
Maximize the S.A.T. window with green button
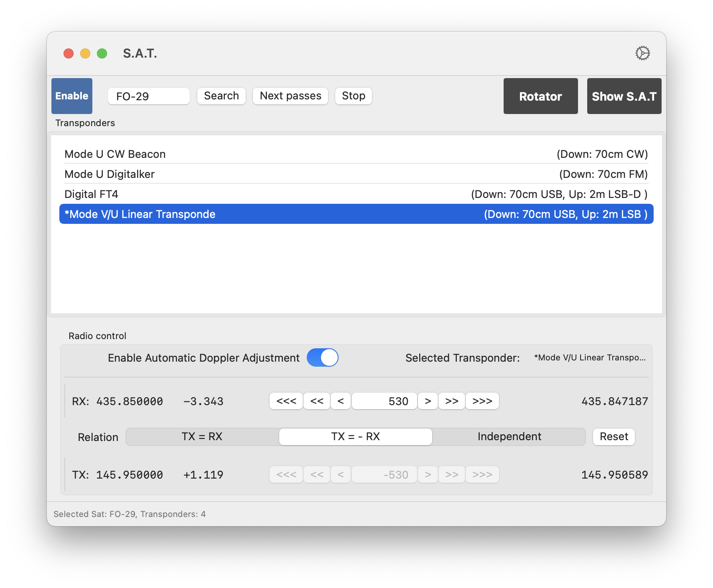click(102, 53)
